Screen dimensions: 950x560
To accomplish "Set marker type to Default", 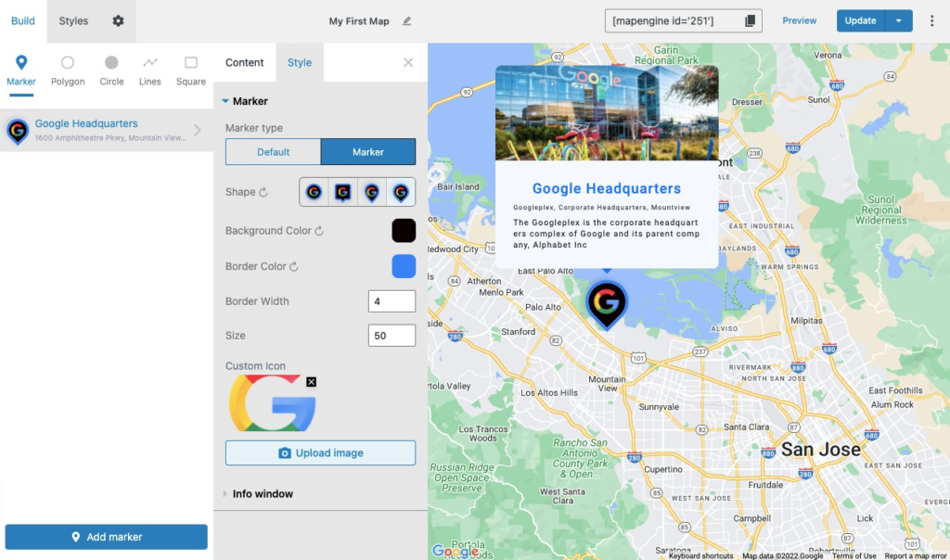I will coord(274,152).
